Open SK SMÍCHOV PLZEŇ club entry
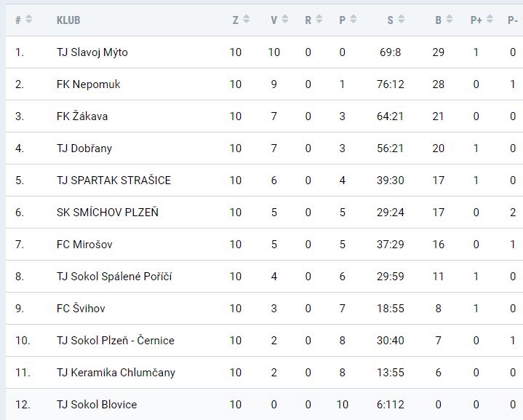The width and height of the screenshot is (523, 420). [x=107, y=213]
